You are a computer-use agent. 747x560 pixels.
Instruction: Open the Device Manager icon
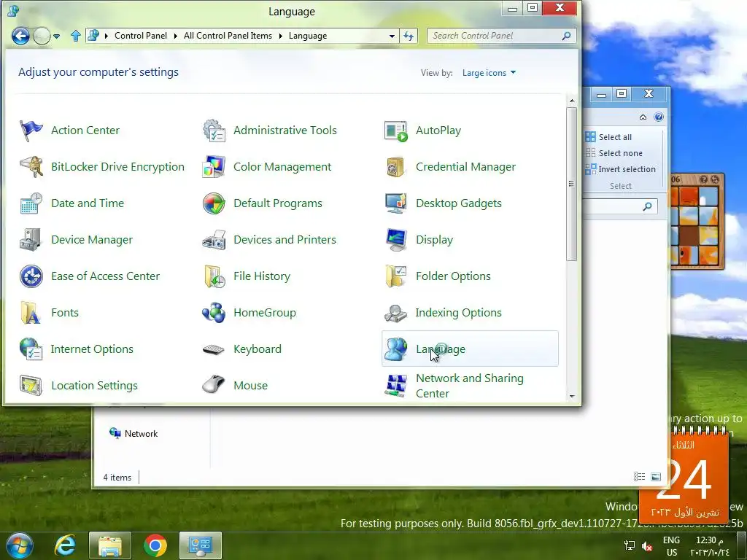[31, 240]
